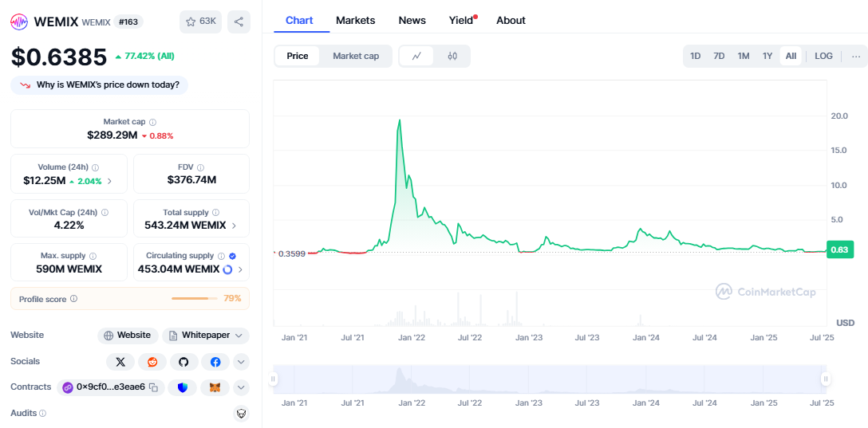Click the circulating supply progress ring icon
This screenshot has height=428, width=868.
[227, 270]
